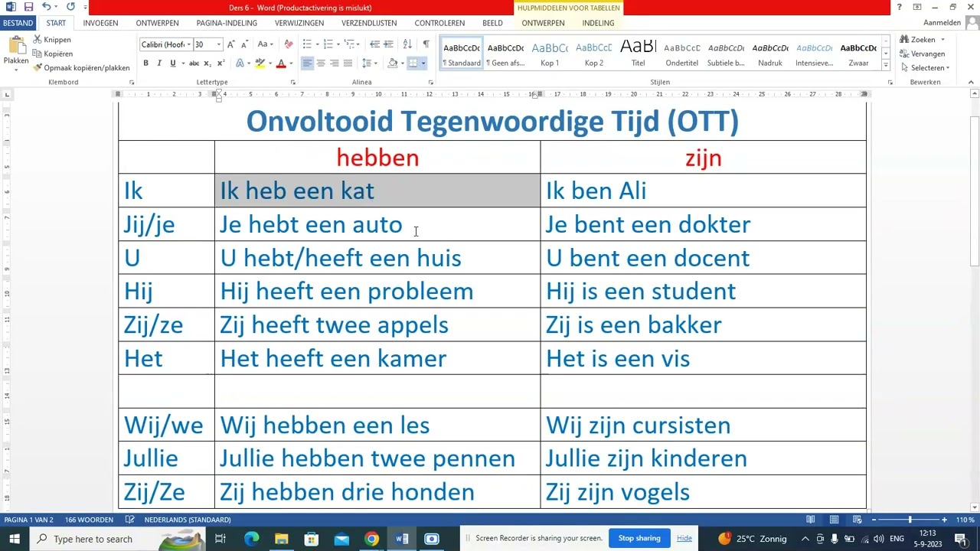Apply yellow text highlight color

tap(260, 63)
